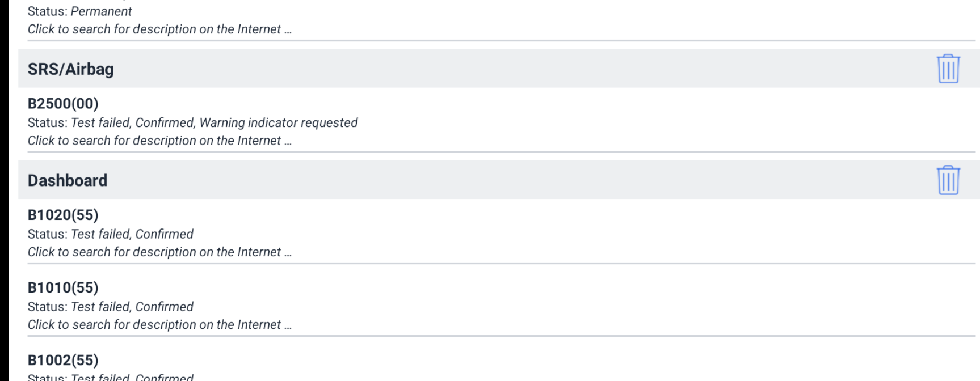Search Internet for B2500(00) description

click(x=159, y=141)
